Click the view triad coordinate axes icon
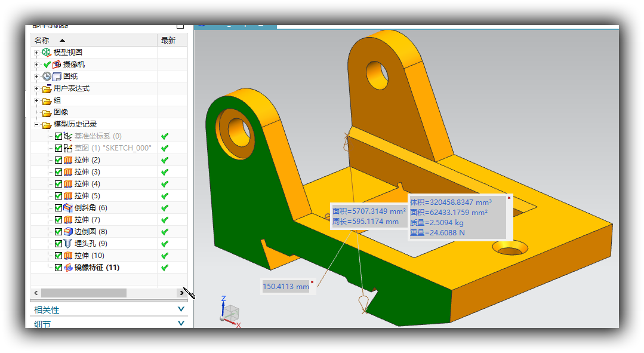This screenshot has height=353, width=644. click(230, 312)
